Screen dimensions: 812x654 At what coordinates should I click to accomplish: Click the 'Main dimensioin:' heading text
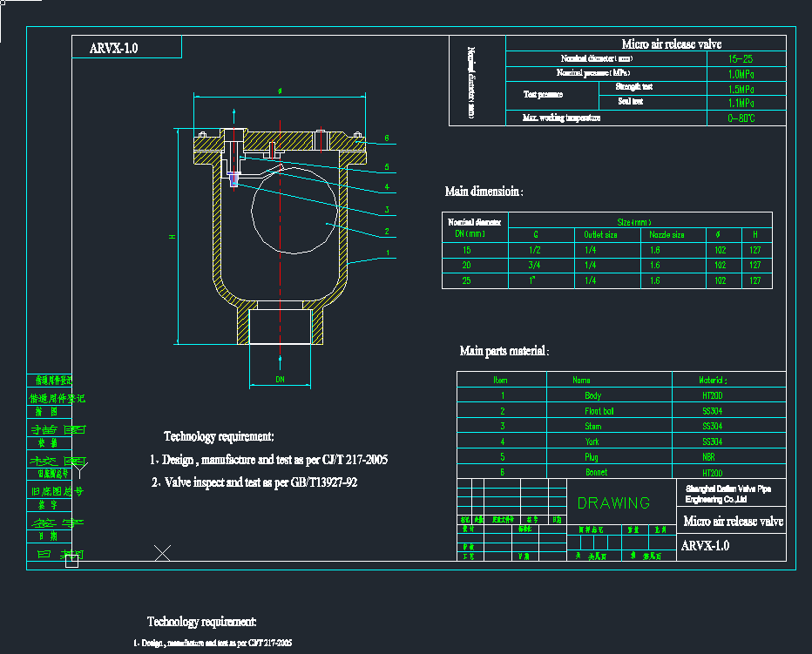pos(484,192)
